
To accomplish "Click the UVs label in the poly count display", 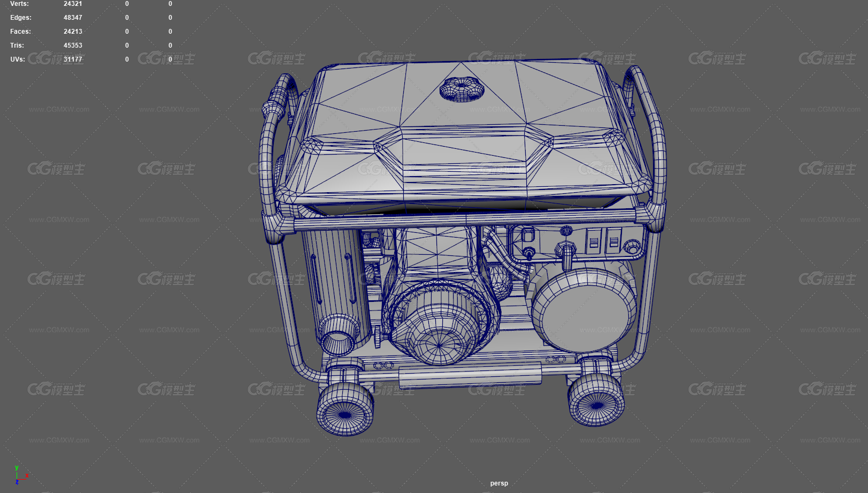I will point(18,59).
